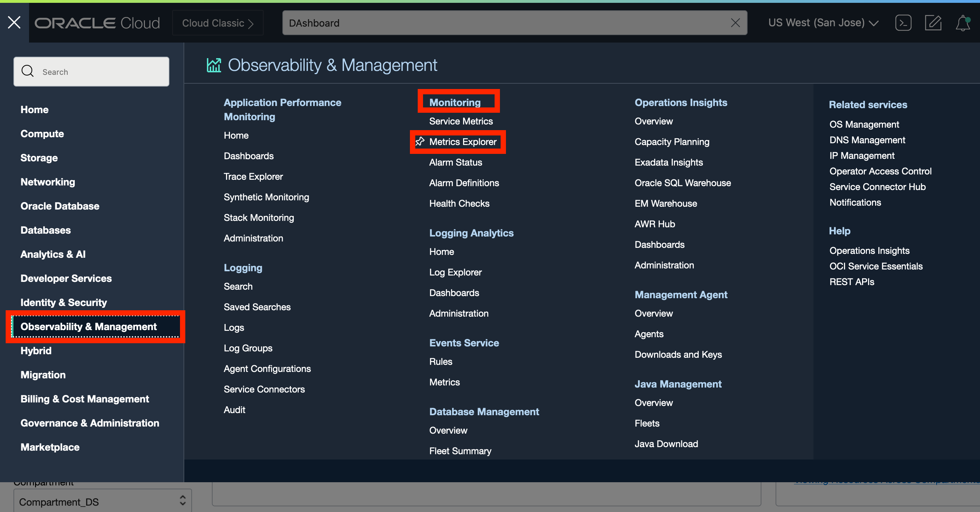Screen dimensions: 980x512
Task: Click the menu Search input field
Action: click(x=103, y=72)
